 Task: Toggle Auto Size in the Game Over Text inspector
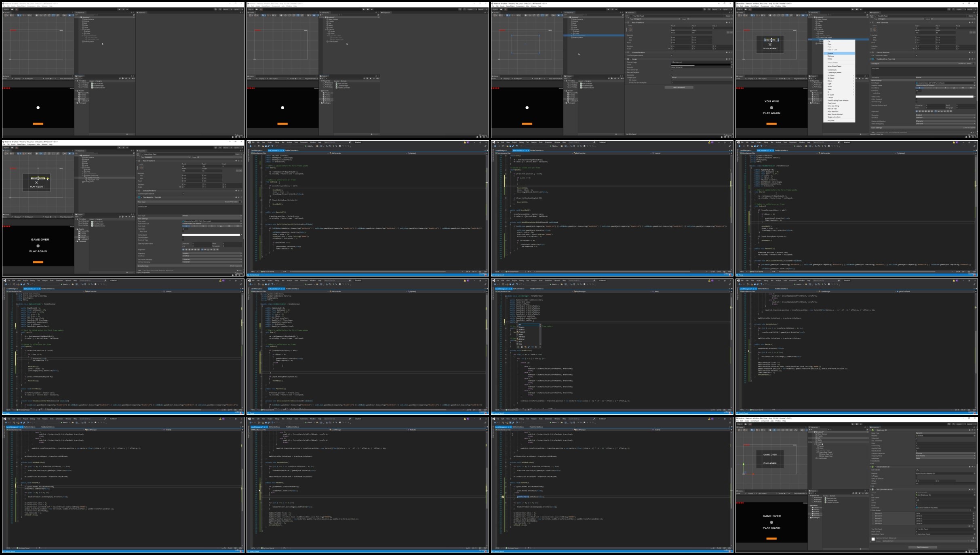tap(183, 231)
